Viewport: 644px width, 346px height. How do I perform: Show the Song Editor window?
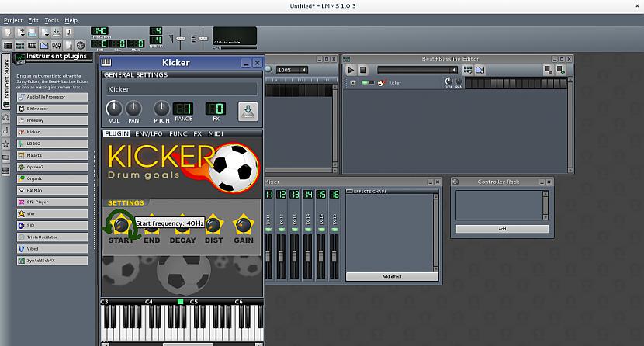click(x=8, y=45)
